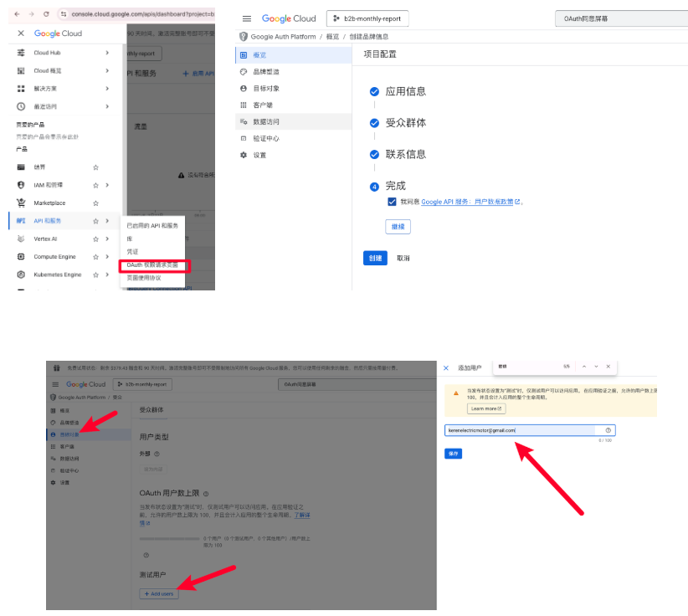Click the browser forward arrow
This screenshot has width=688, height=616.
(x=32, y=14)
